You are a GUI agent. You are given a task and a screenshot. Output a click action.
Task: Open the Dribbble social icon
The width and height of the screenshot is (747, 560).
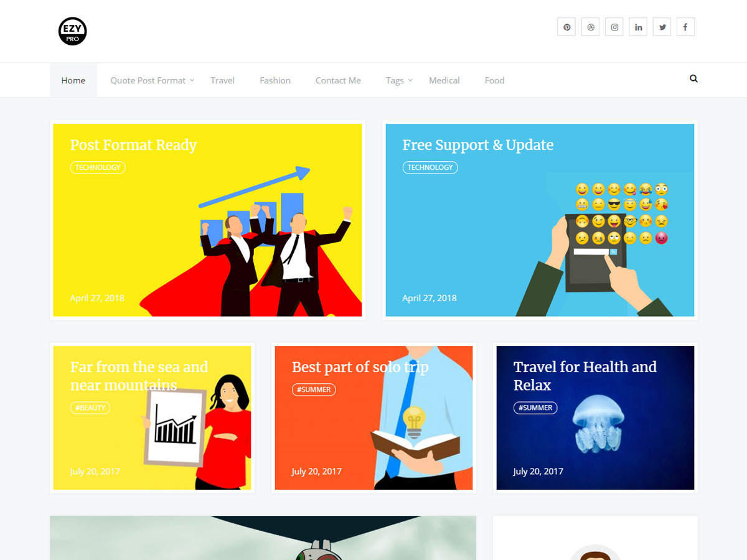(591, 27)
